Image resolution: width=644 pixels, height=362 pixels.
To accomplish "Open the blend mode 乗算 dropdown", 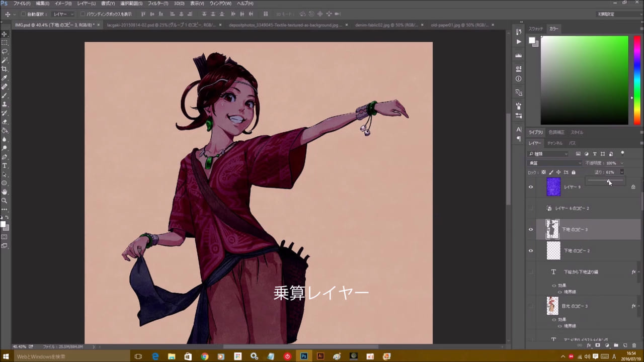I will pyautogui.click(x=554, y=163).
